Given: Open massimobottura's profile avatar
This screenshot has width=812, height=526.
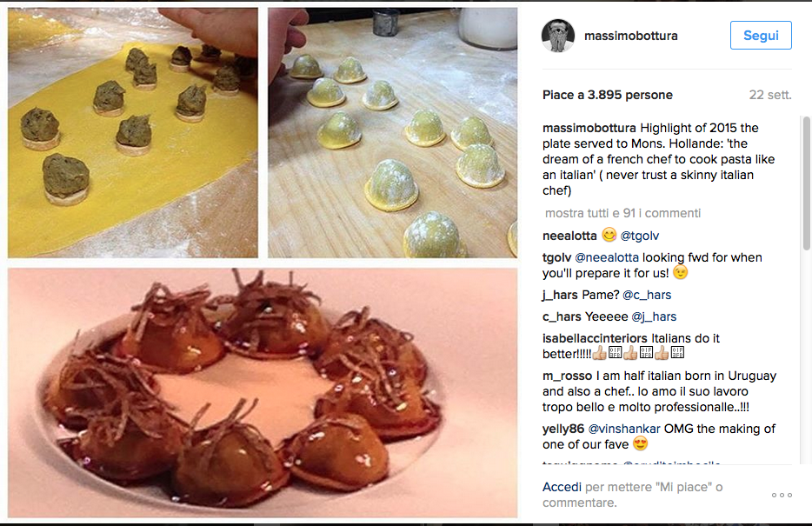Looking at the screenshot, I should (x=557, y=35).
